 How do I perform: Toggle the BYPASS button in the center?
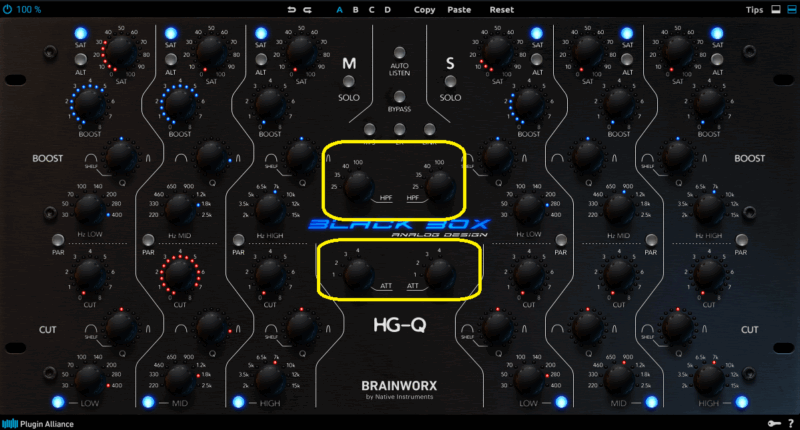399,96
